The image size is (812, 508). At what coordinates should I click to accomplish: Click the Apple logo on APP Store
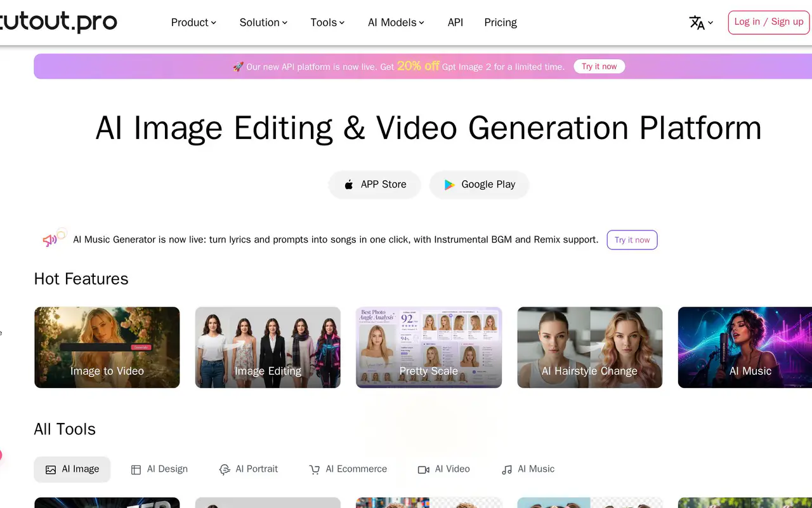(x=348, y=185)
